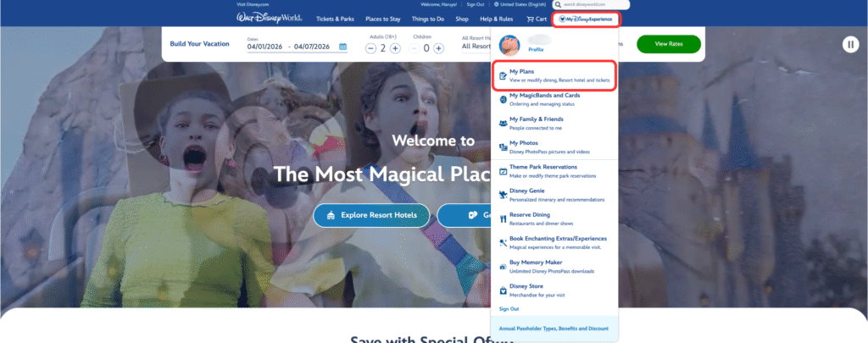
Task: Open Disney Store entry
Action: (x=554, y=290)
